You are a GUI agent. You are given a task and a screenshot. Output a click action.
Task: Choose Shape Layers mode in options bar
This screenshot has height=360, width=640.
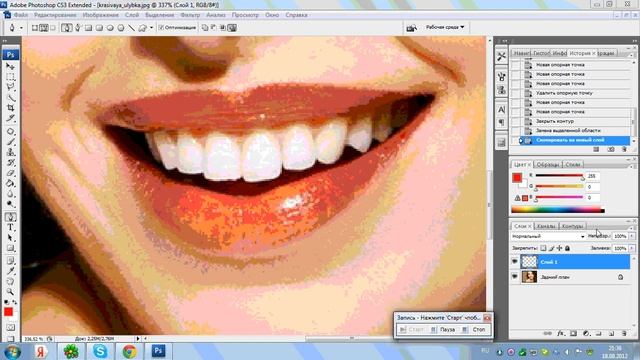[35, 28]
